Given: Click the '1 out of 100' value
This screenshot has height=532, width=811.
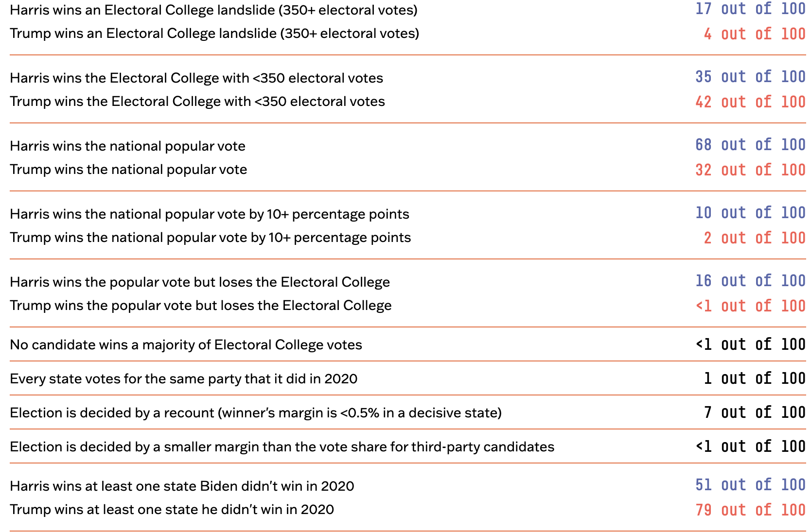Looking at the screenshot, I should point(754,378).
